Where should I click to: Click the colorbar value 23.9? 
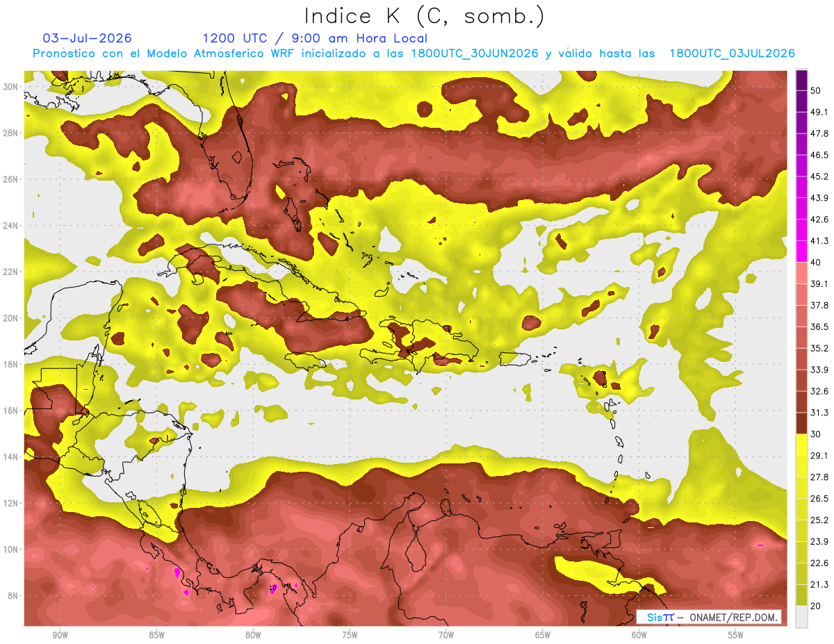(x=819, y=541)
